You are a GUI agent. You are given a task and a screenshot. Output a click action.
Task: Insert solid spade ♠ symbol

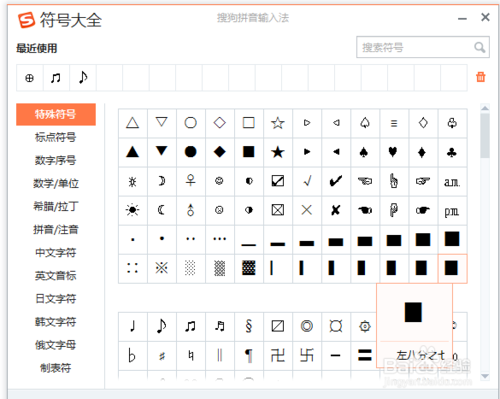tap(365, 152)
